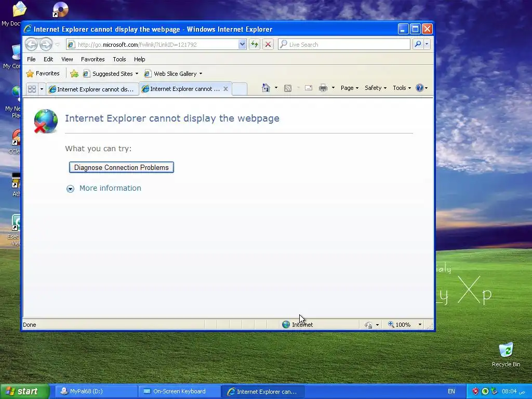Screen dimensions: 532x399
Task: Open the Edit menu
Action: [x=48, y=59]
